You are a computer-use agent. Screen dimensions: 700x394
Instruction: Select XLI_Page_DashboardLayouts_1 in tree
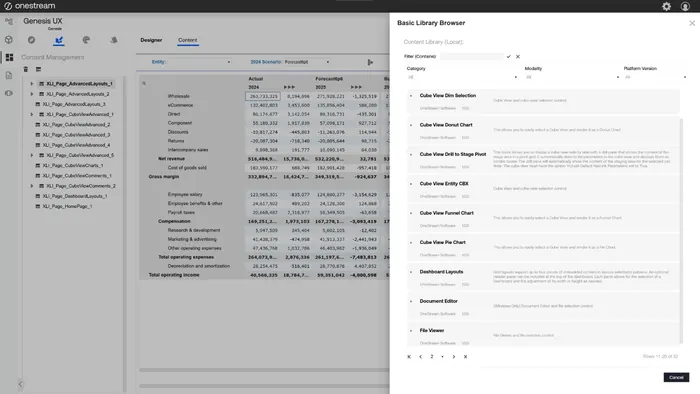pos(75,196)
